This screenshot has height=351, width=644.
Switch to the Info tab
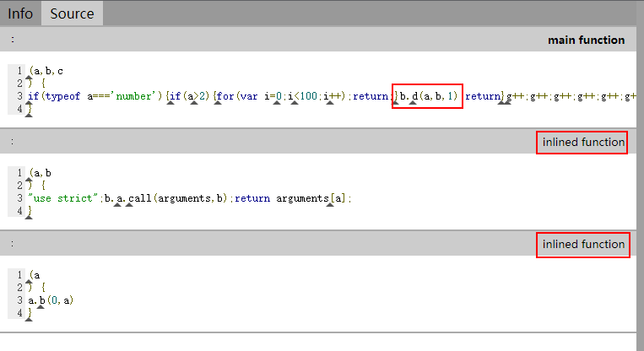pyautogui.click(x=20, y=13)
